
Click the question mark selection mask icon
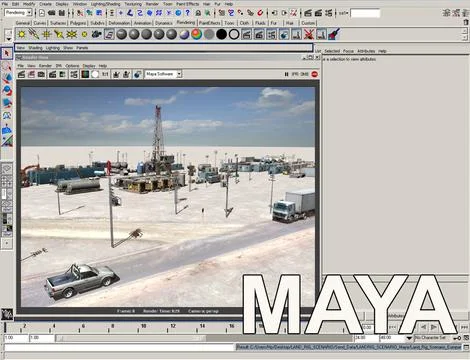(188, 13)
